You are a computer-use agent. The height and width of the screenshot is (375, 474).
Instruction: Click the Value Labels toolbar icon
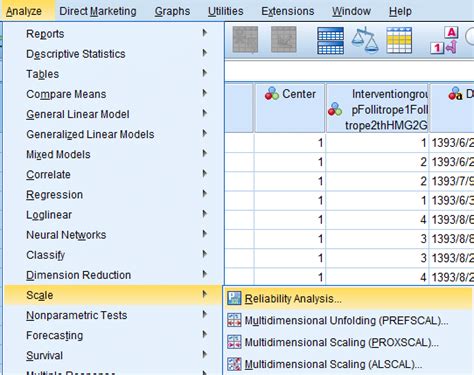pos(445,40)
